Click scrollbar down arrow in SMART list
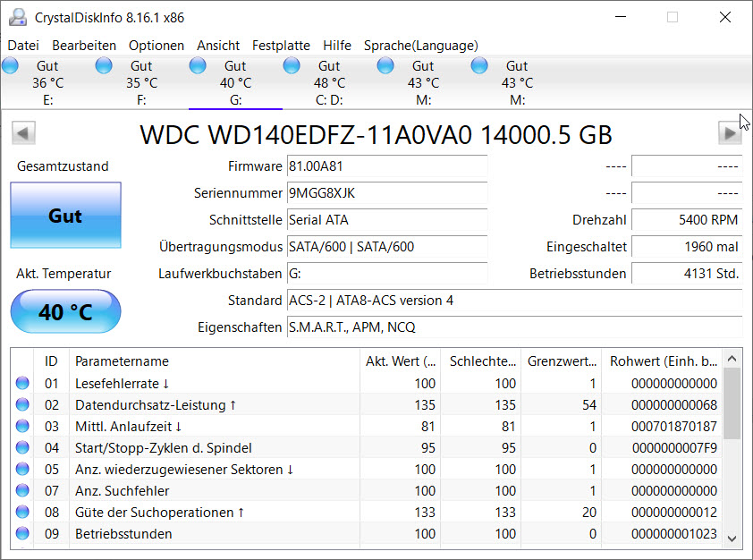 tap(732, 538)
